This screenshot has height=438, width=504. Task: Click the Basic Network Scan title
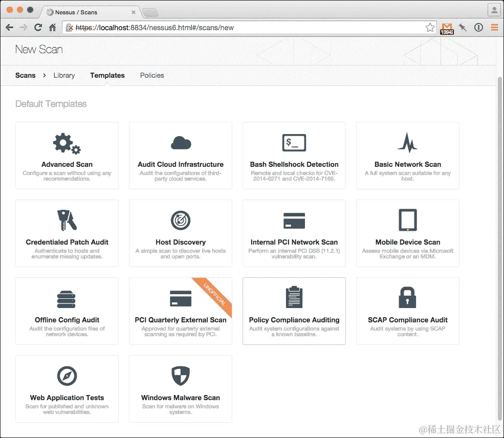tap(408, 164)
